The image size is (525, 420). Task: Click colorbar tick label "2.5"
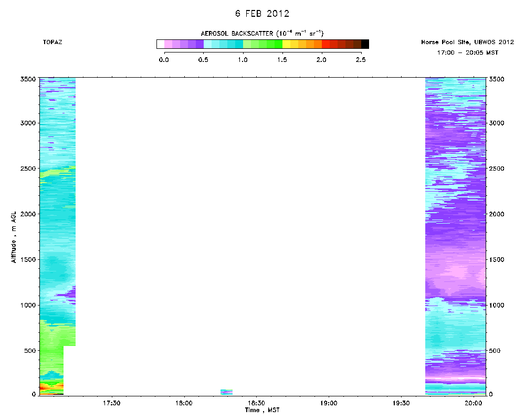coord(361,60)
